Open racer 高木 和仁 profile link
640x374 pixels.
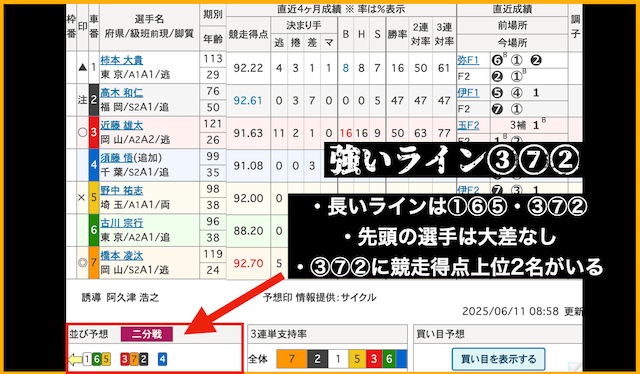[x=122, y=93]
